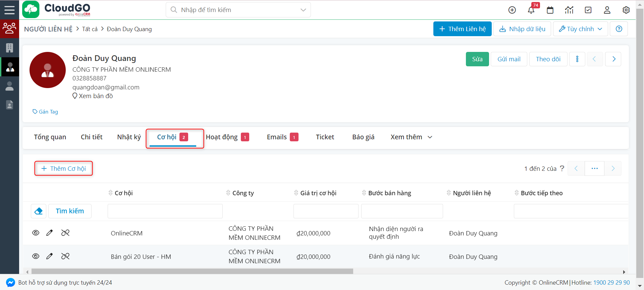Edit the Bán gói 20 User opportunity
Image resolution: width=644 pixels, height=290 pixels.
(x=50, y=256)
